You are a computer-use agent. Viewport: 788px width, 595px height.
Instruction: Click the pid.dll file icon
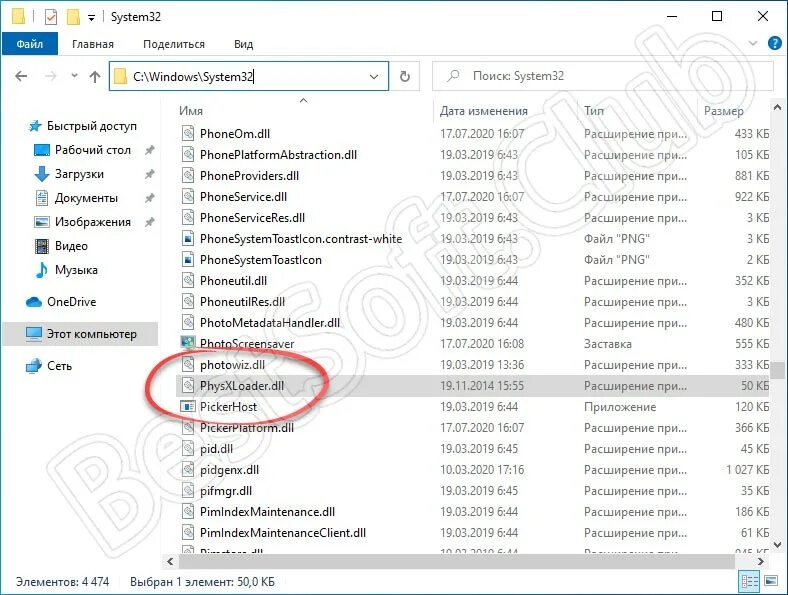[x=187, y=449]
